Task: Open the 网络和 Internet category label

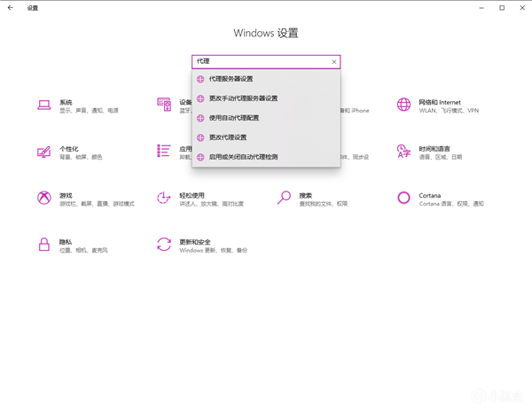Action: (440, 102)
